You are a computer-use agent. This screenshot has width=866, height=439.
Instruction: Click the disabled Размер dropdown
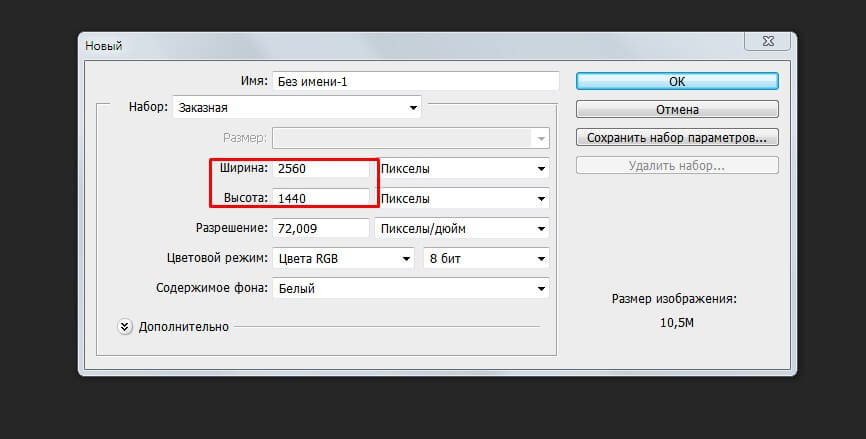tap(410, 137)
